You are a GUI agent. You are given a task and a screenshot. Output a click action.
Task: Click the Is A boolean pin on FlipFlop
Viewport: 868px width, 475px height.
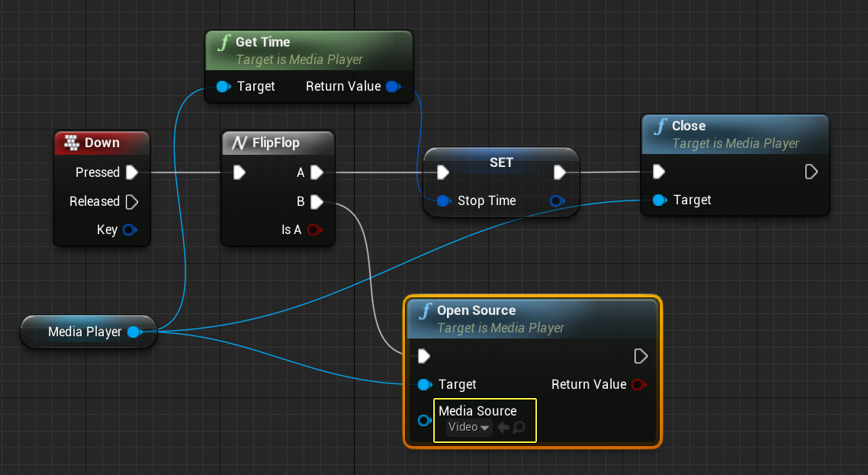[313, 229]
